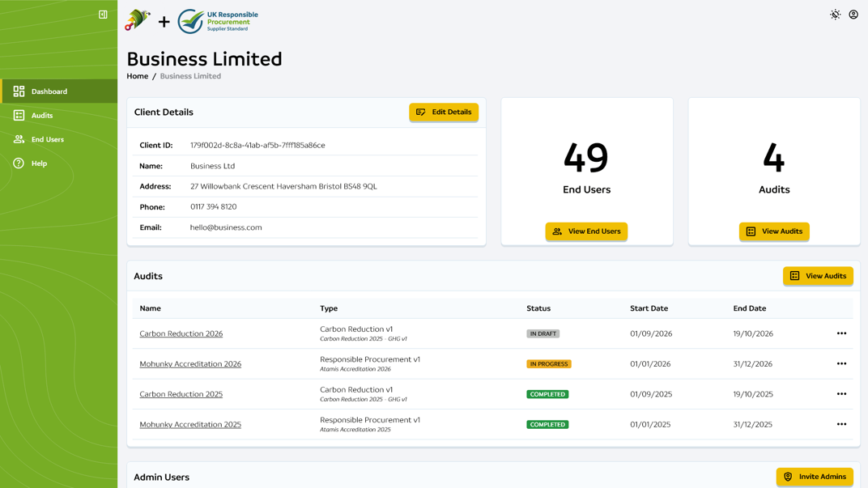Image resolution: width=868 pixels, height=488 pixels.
Task: Open actions menu for Mohunky Accreditation 2026
Action: [841, 363]
